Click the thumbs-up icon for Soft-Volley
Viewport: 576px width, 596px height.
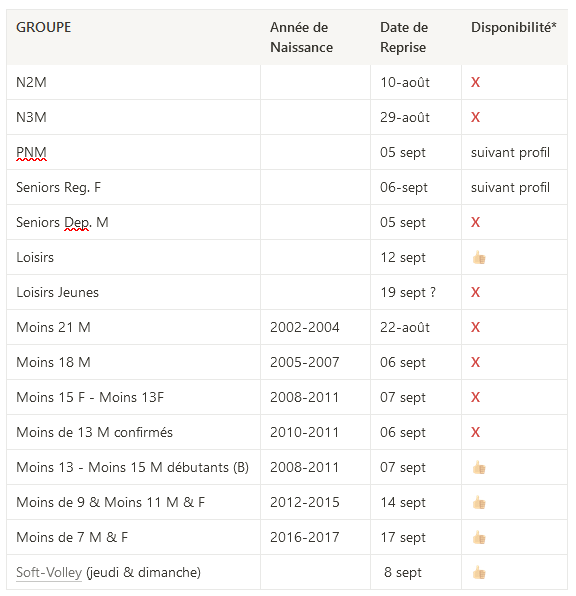tap(479, 572)
